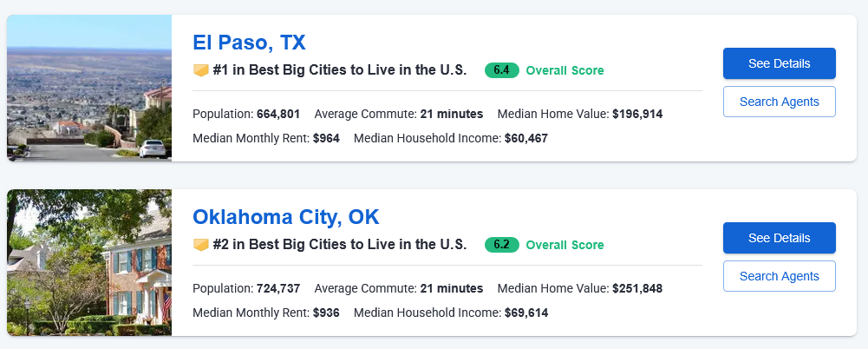Search Agents in El Paso

(779, 102)
